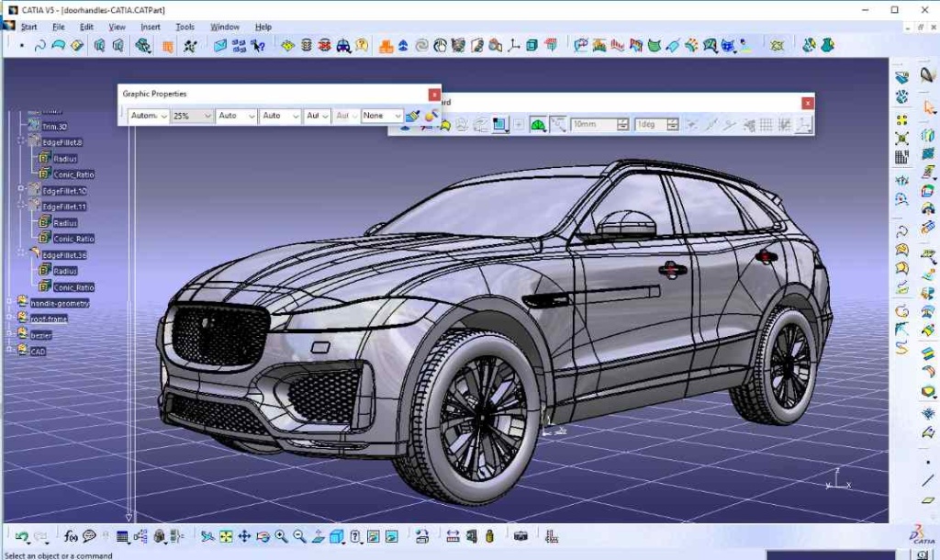
Task: Click the Undo arrow icon
Action: click(x=21, y=533)
